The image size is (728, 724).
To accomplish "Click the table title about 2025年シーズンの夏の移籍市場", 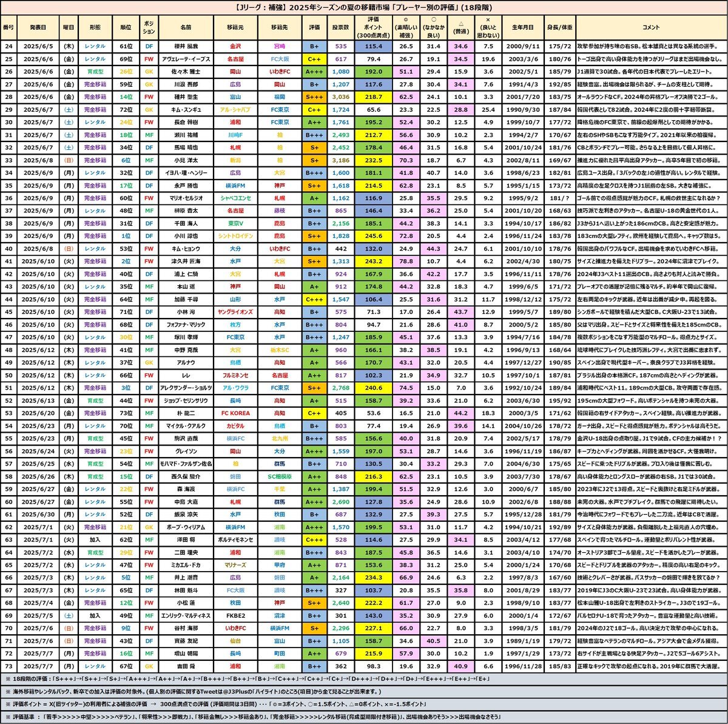I will (x=363, y=8).
